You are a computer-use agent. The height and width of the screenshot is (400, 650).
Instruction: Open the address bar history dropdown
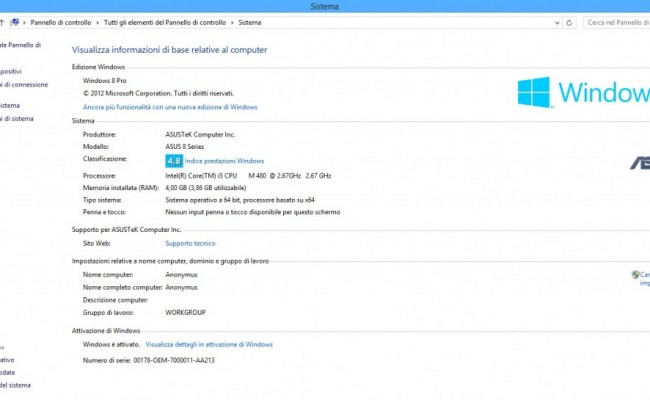click(557, 23)
